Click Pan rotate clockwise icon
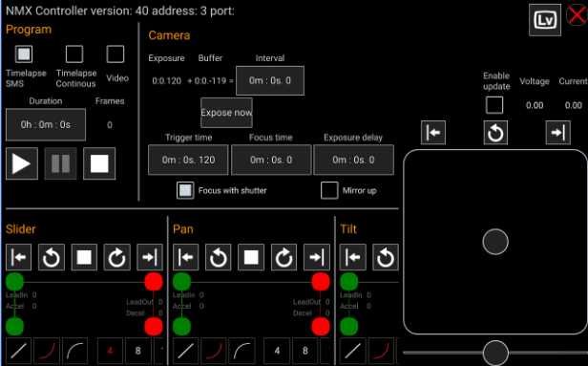Viewport: 588px width, 366px height. [283, 257]
